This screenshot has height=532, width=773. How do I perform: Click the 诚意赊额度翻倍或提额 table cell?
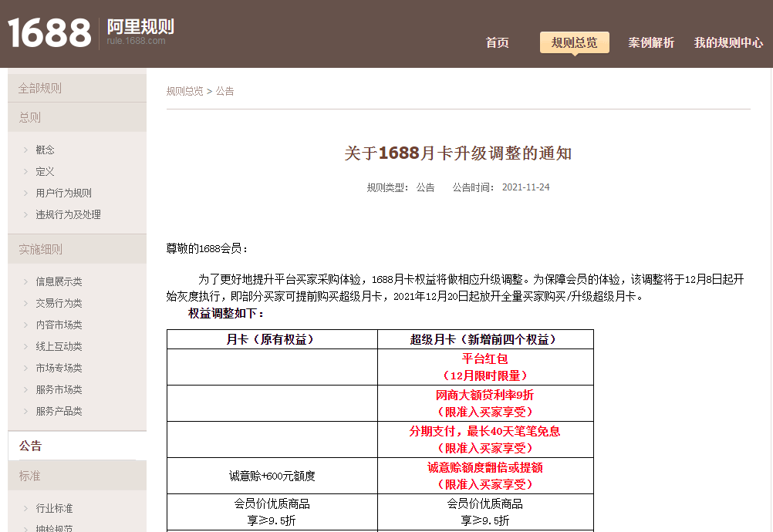coord(485,476)
